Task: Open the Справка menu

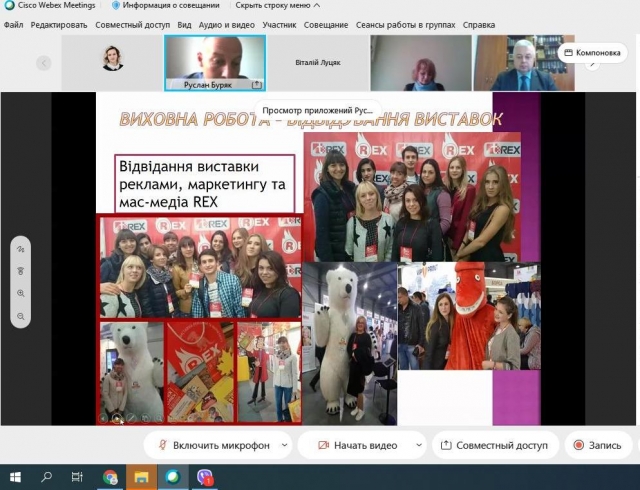Action: (x=478, y=24)
